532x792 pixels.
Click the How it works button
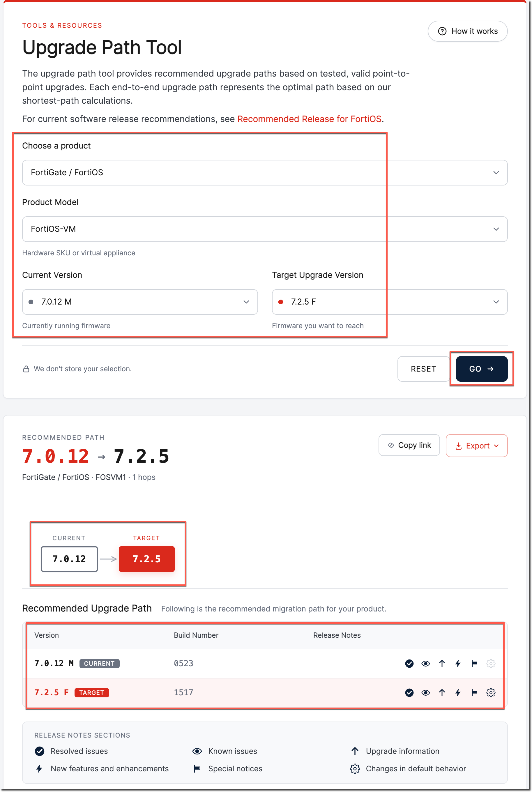(468, 31)
